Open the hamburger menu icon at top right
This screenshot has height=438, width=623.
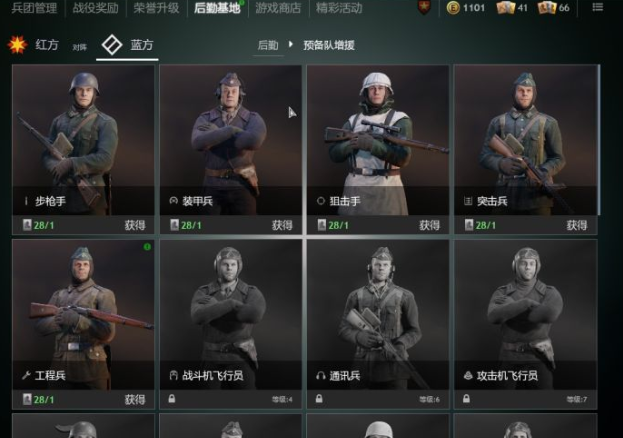[x=598, y=7]
